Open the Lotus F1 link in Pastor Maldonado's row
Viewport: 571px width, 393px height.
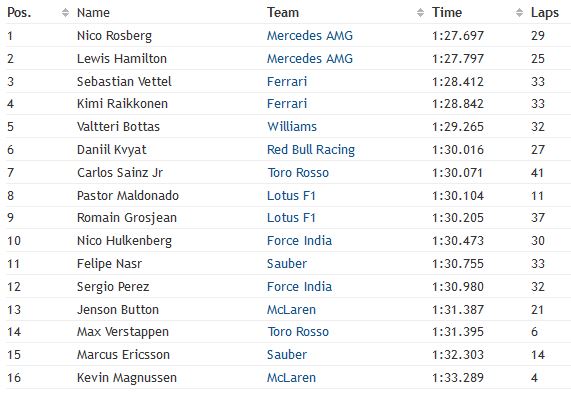[291, 196]
